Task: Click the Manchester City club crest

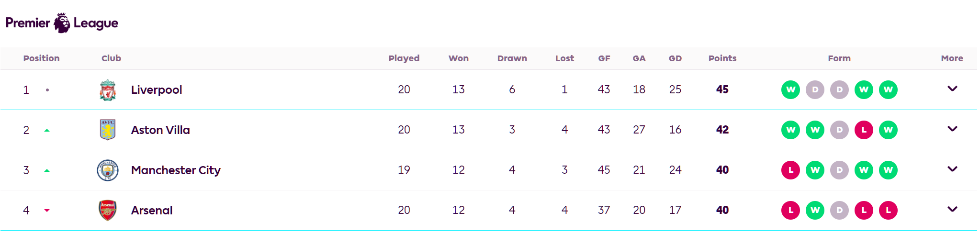Action: pos(108,170)
